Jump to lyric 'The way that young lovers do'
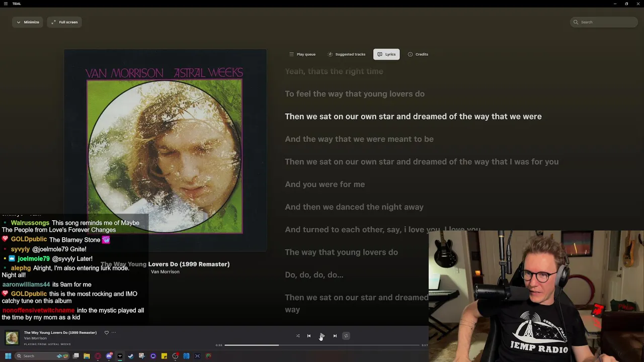Image resolution: width=644 pixels, height=362 pixels. pos(341,252)
